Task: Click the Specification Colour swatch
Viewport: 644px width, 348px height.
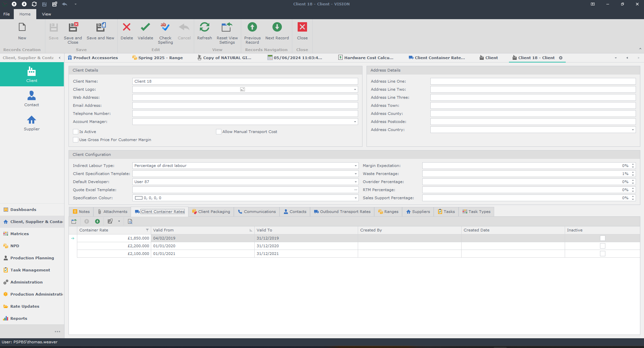Action: (x=139, y=198)
